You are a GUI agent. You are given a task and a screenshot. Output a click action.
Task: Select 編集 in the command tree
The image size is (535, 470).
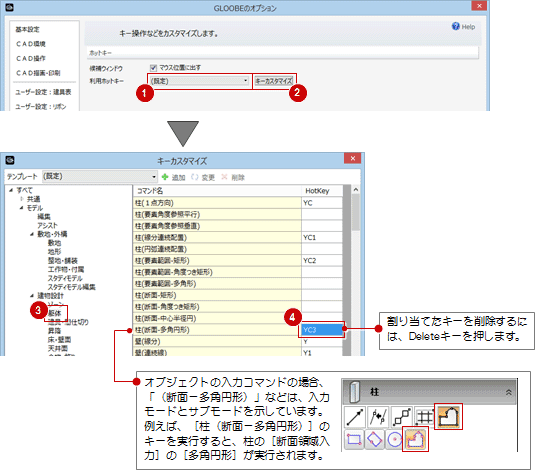pos(44,216)
